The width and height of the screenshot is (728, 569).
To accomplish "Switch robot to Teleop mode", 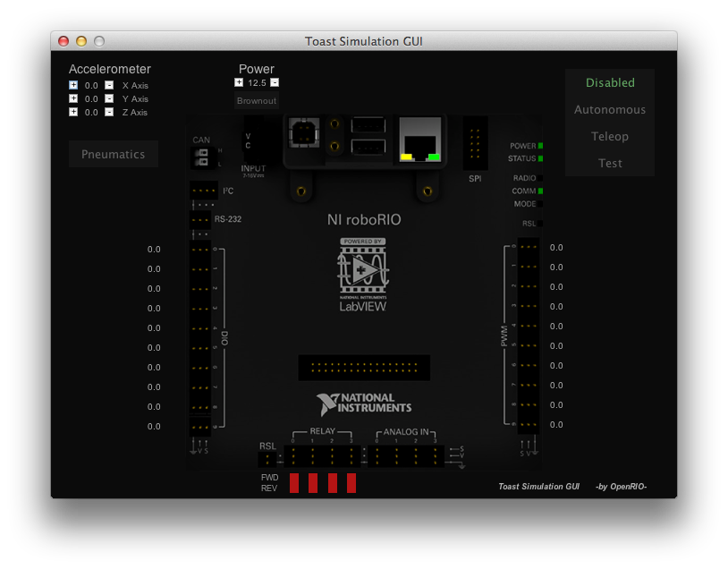I will coord(610,137).
